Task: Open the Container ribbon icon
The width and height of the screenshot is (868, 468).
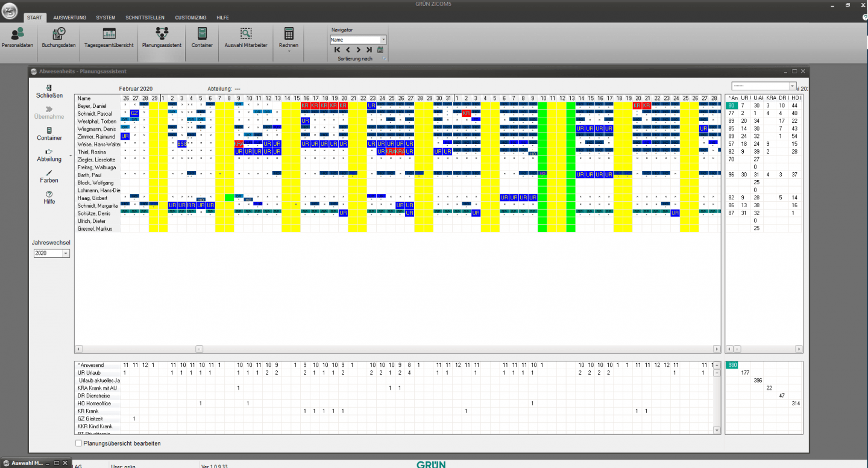Action: coord(202,39)
